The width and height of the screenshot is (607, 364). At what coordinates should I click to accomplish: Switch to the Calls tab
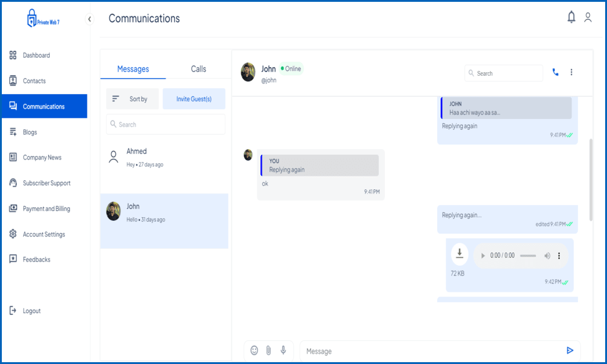pos(198,69)
